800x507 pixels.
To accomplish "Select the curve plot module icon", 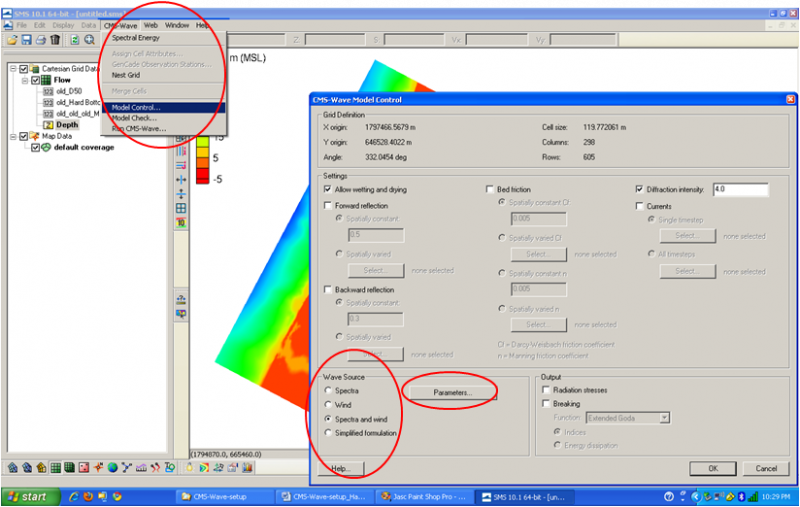I will [141, 467].
